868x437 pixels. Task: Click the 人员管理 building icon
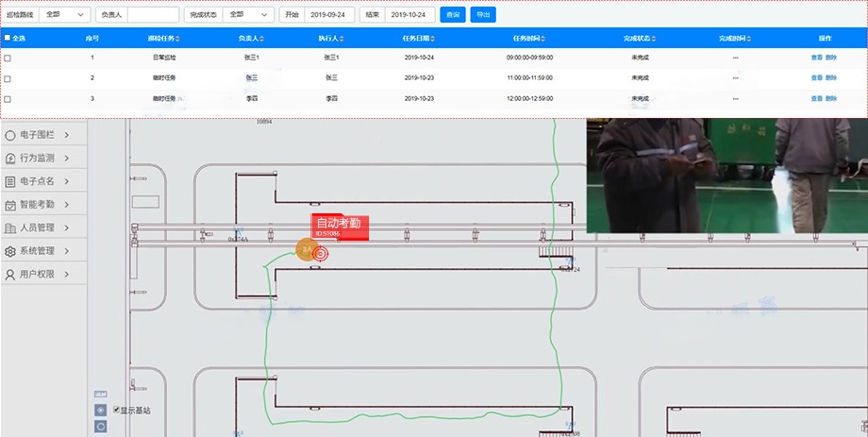point(10,227)
